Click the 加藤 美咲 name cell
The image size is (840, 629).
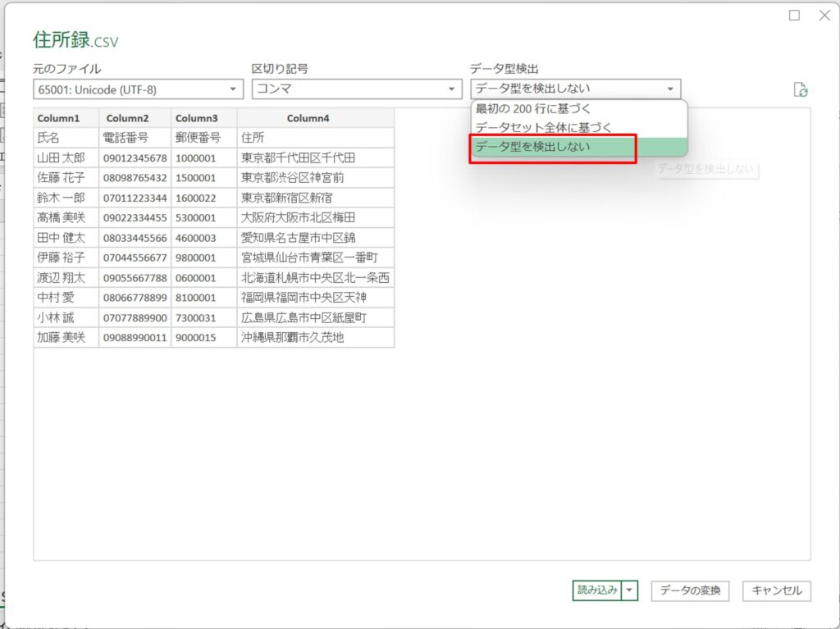tap(66, 338)
